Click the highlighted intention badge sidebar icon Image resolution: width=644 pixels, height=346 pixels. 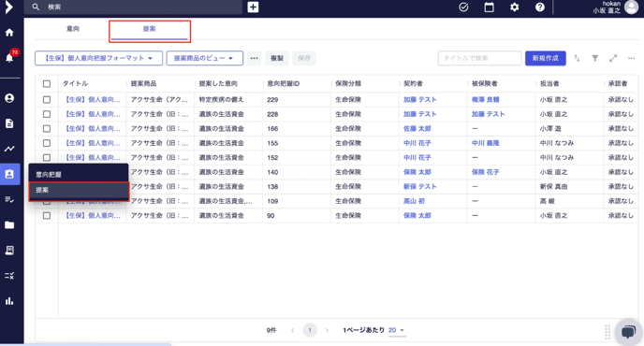pos(9,174)
